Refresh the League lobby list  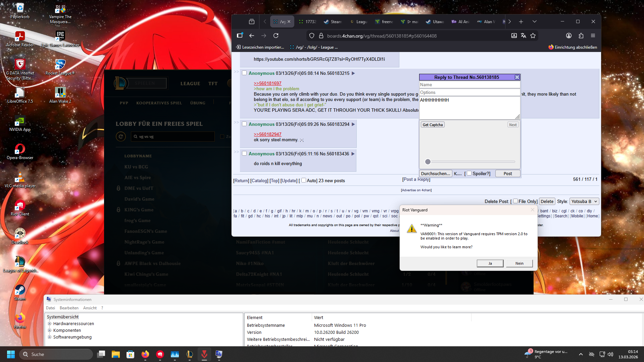click(x=121, y=137)
